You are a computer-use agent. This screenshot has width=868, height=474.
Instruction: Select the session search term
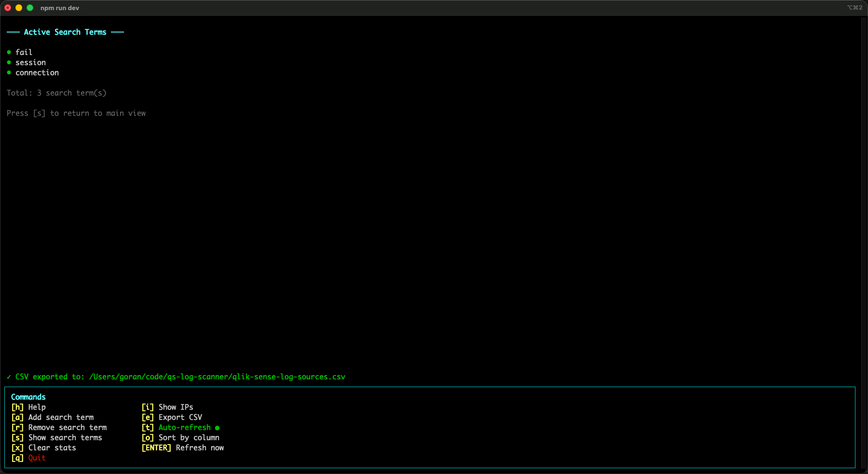click(x=30, y=62)
